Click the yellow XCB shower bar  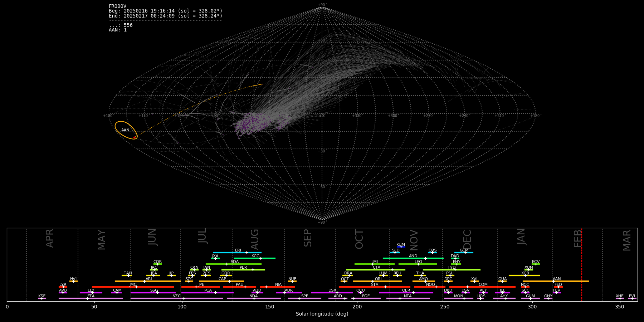pos(524,275)
